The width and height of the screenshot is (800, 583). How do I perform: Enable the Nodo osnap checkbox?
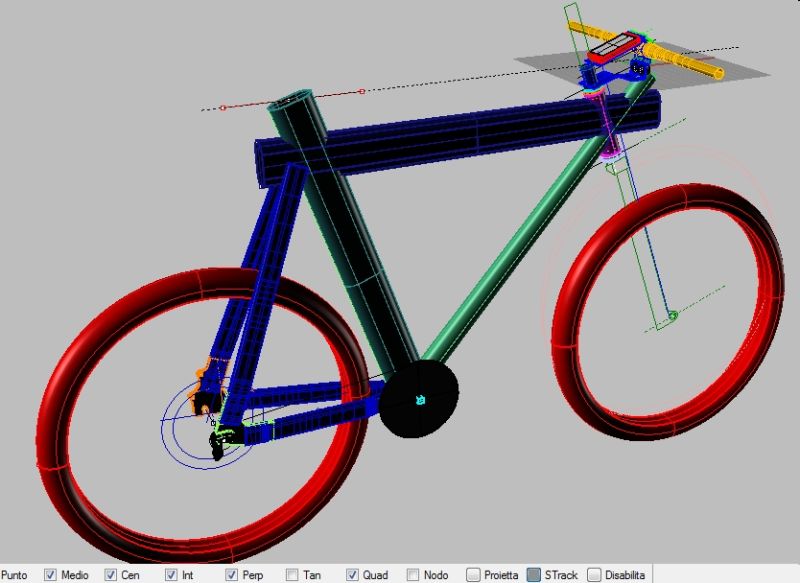(x=413, y=574)
